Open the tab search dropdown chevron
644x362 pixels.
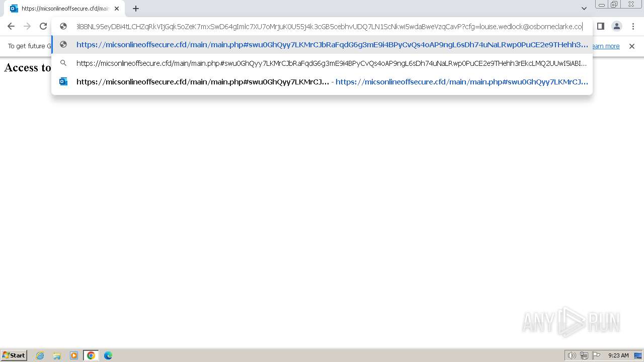tap(584, 9)
